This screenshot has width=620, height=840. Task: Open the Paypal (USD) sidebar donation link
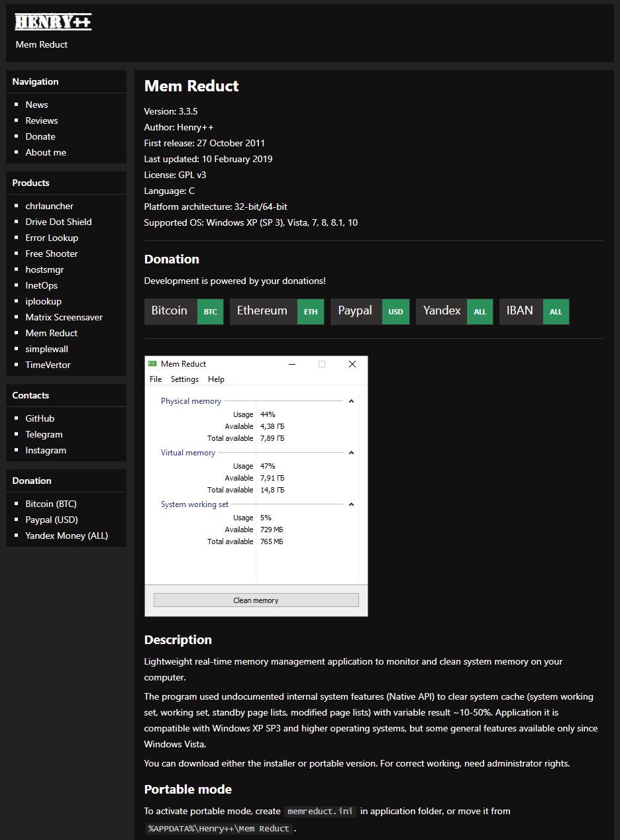(52, 520)
